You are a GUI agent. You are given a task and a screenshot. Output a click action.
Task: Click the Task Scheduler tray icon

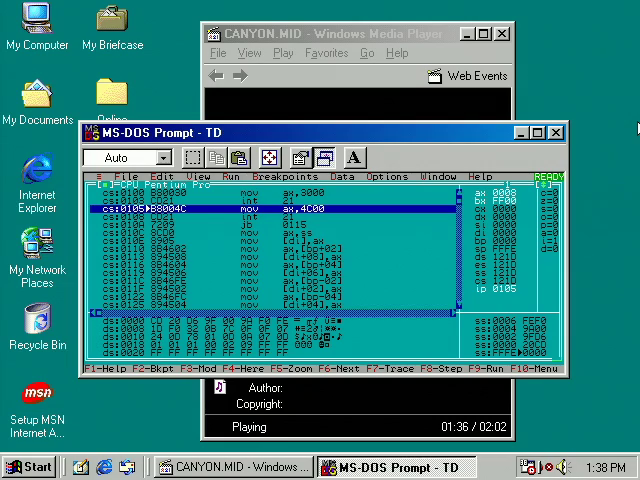[x=527, y=467]
